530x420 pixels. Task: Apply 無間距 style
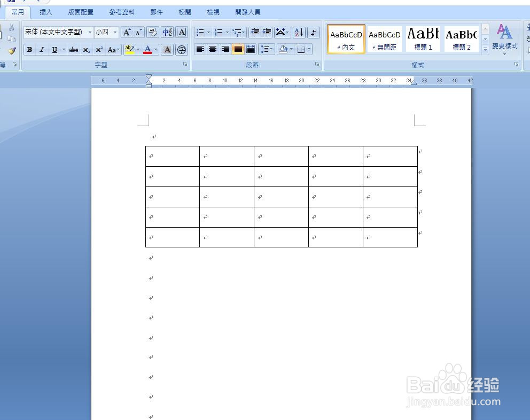385,39
